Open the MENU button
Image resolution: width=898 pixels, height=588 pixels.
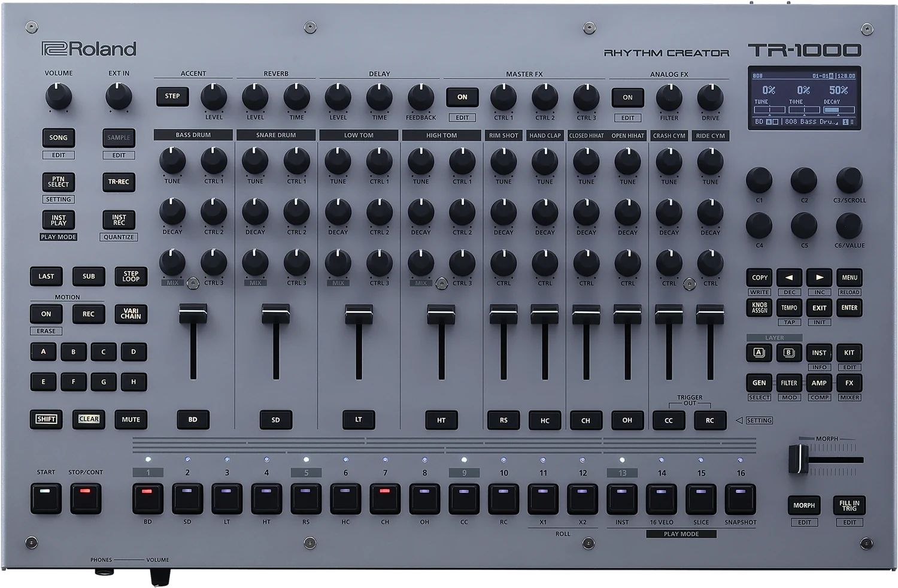[x=849, y=277]
